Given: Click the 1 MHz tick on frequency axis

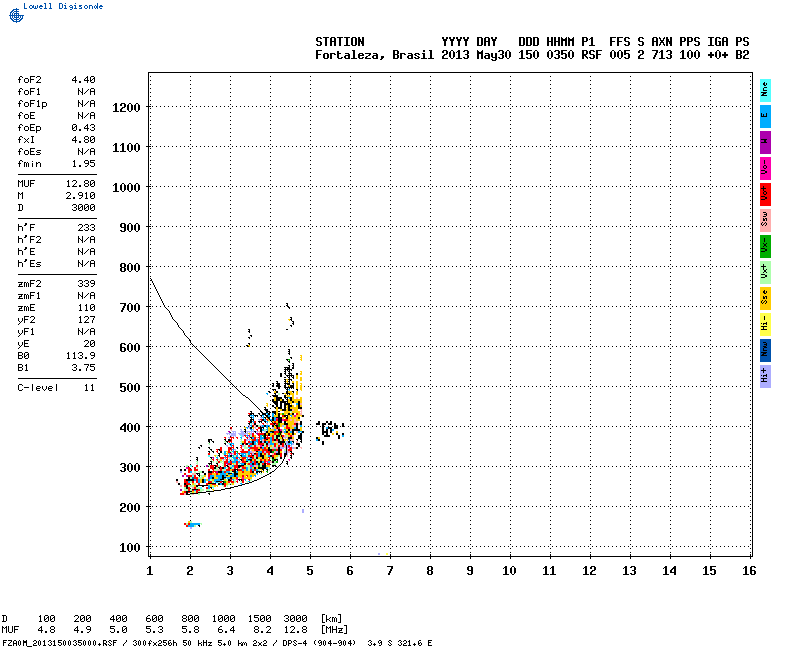Looking at the screenshot, I should click(149, 571).
